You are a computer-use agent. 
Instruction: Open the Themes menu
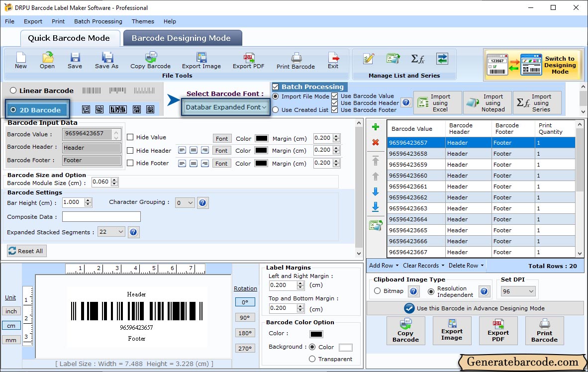click(x=143, y=21)
